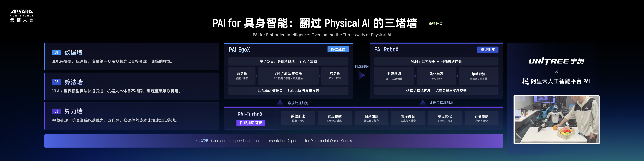Click the ECCV'26 Divide and Conquer banner

(273, 141)
